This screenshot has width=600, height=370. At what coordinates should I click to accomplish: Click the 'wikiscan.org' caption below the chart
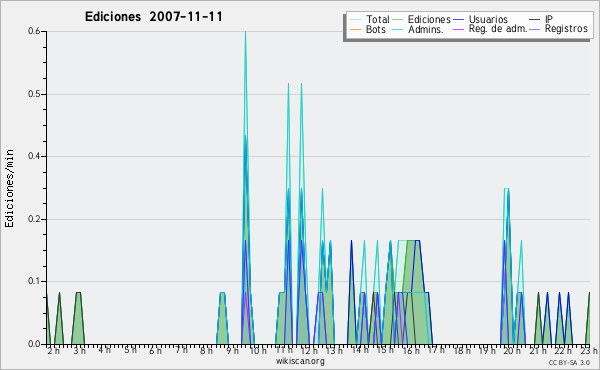pos(300,361)
